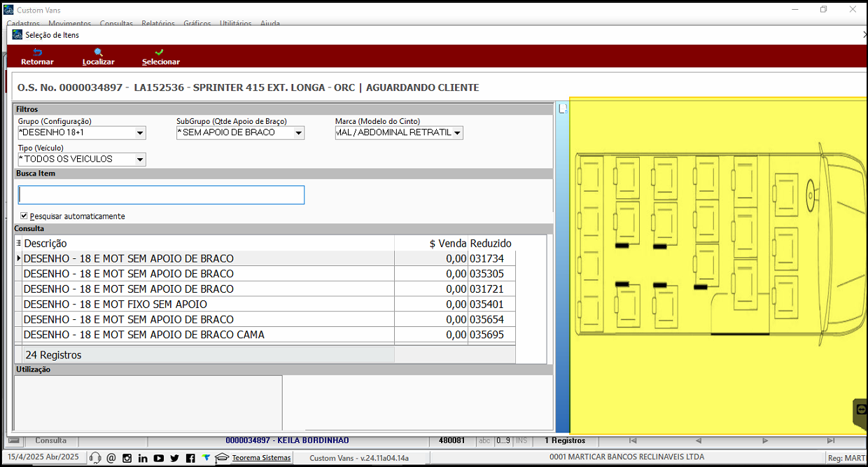Click the Reduzido column header
868x467 pixels.
click(491, 243)
